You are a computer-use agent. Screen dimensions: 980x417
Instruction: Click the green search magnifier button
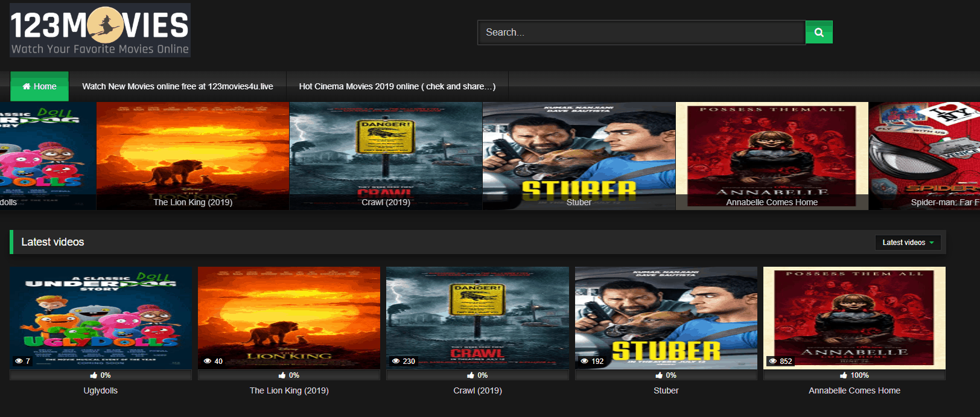coord(819,33)
